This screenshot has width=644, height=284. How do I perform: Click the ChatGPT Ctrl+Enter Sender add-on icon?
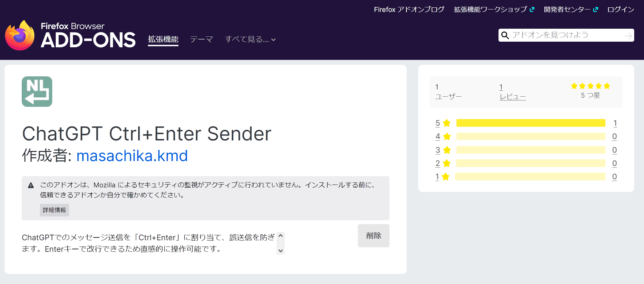click(37, 92)
